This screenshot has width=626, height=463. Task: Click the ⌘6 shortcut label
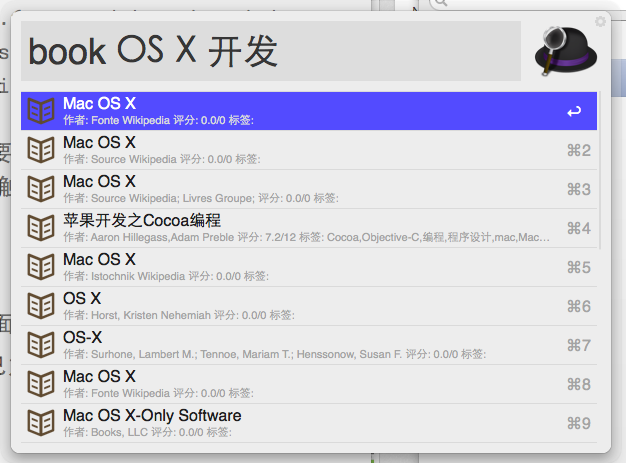pos(579,307)
